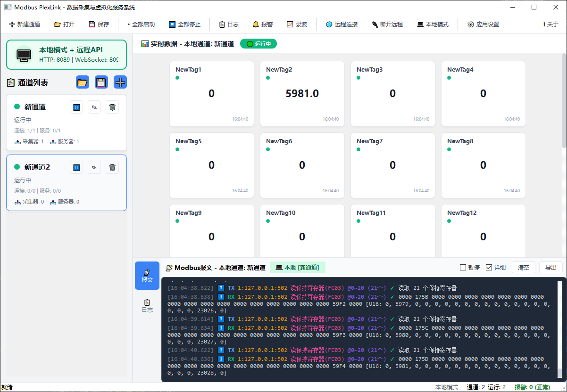Click the NewTag8 data card
The height and width of the screenshot is (392, 567).
click(x=484, y=165)
